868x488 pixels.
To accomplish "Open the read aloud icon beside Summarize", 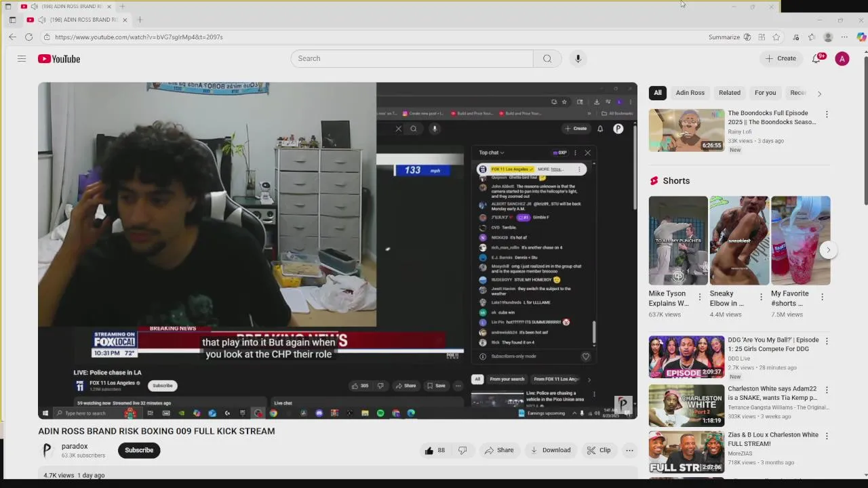I will coord(747,37).
